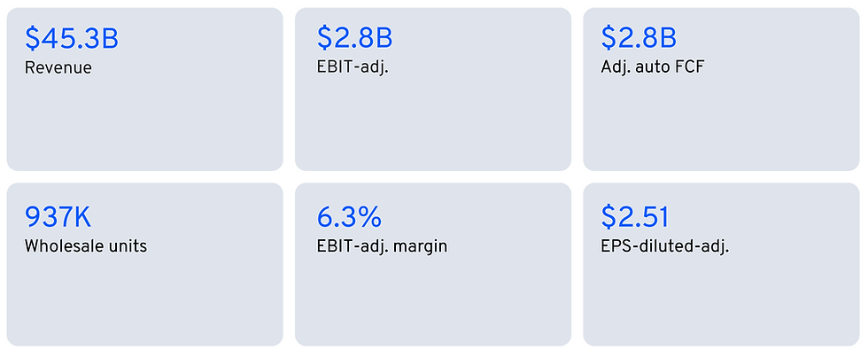Open the Adj. auto FCF card
The image size is (868, 358).
coord(721,89)
